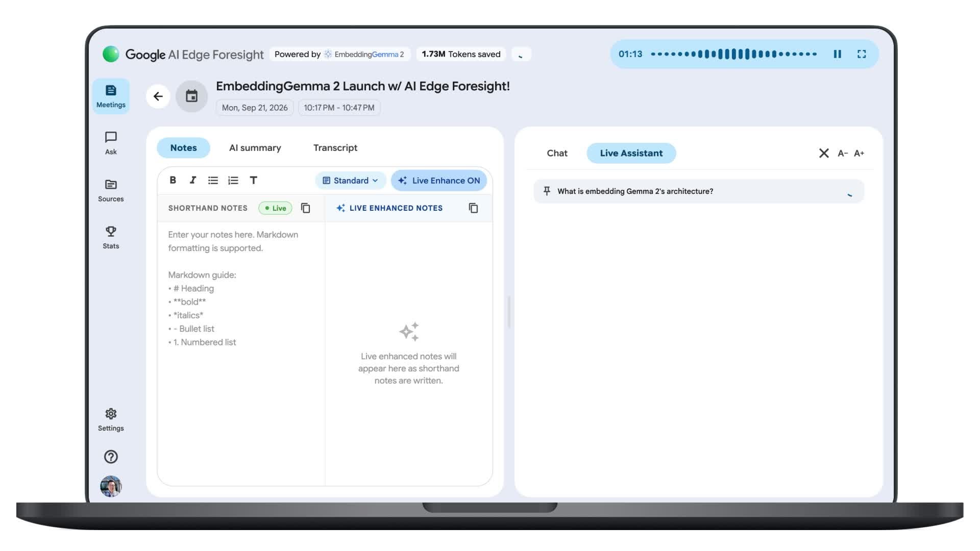The width and height of the screenshot is (980, 551).
Task: Insert a bullet list in notes
Action: pos(213,180)
